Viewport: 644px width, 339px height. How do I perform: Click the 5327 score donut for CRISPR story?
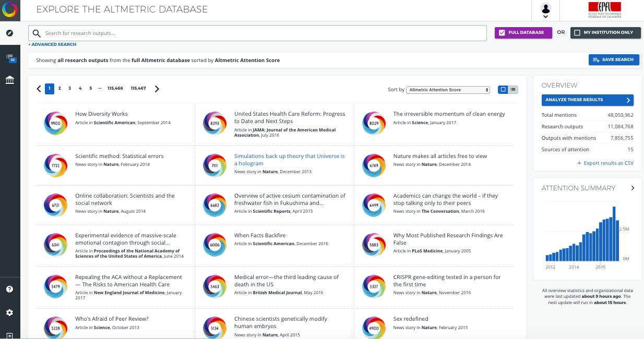[x=374, y=286]
